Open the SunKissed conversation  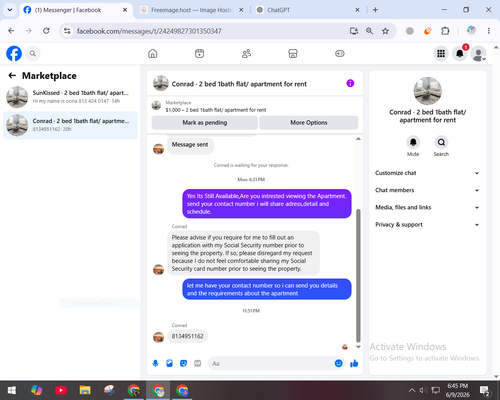(x=70, y=97)
